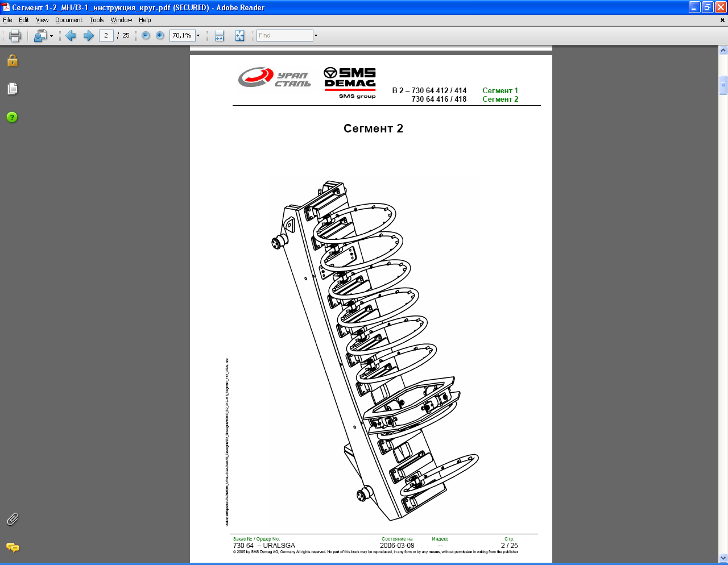Open the collaborate icon dropdown arrow

click(x=51, y=36)
